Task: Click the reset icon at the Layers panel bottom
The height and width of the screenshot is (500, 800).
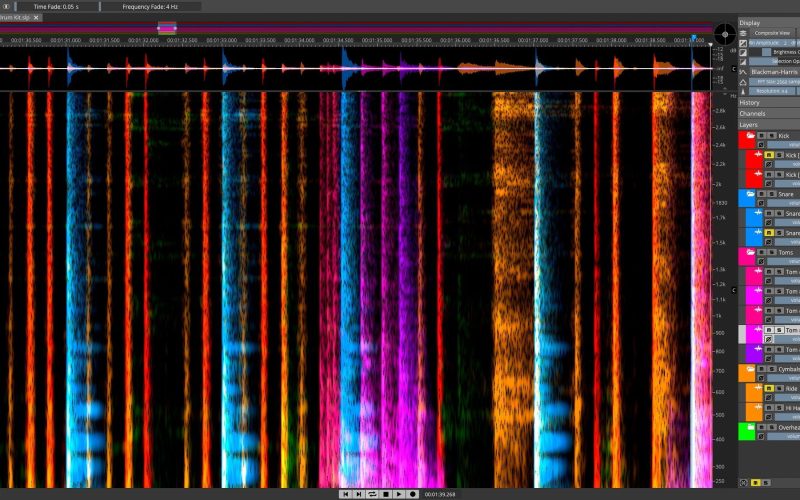Action: point(743,482)
